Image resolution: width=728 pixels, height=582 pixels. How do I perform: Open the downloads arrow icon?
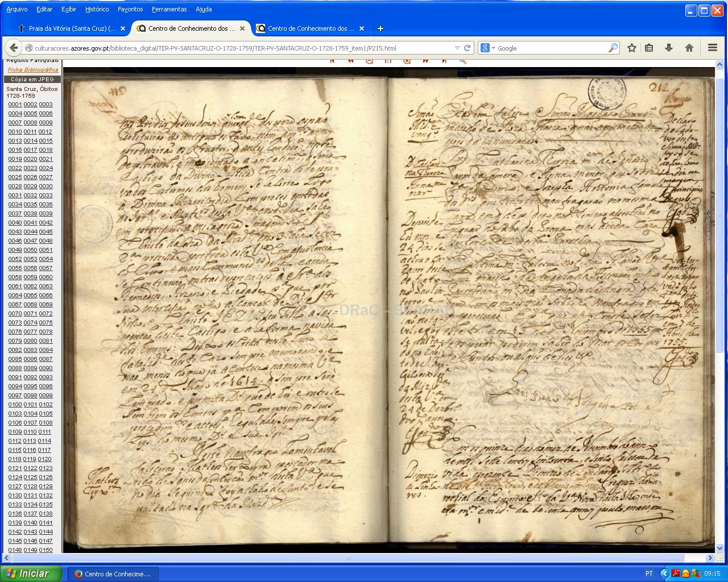(669, 48)
